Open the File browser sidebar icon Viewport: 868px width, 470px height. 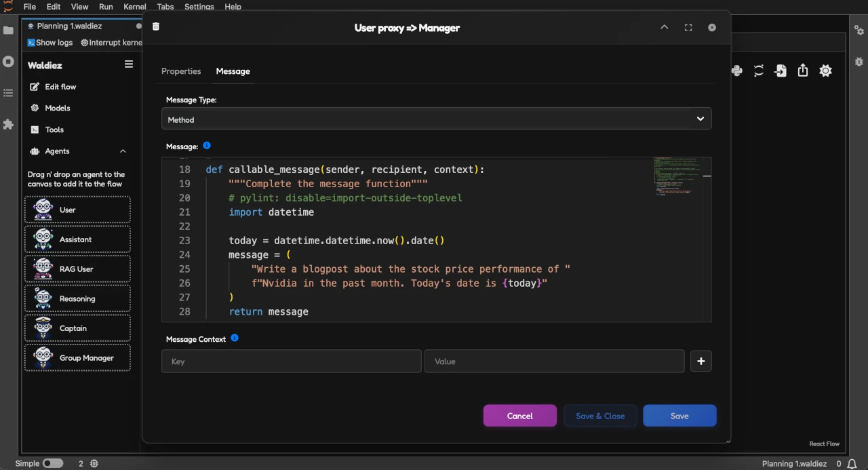point(8,31)
